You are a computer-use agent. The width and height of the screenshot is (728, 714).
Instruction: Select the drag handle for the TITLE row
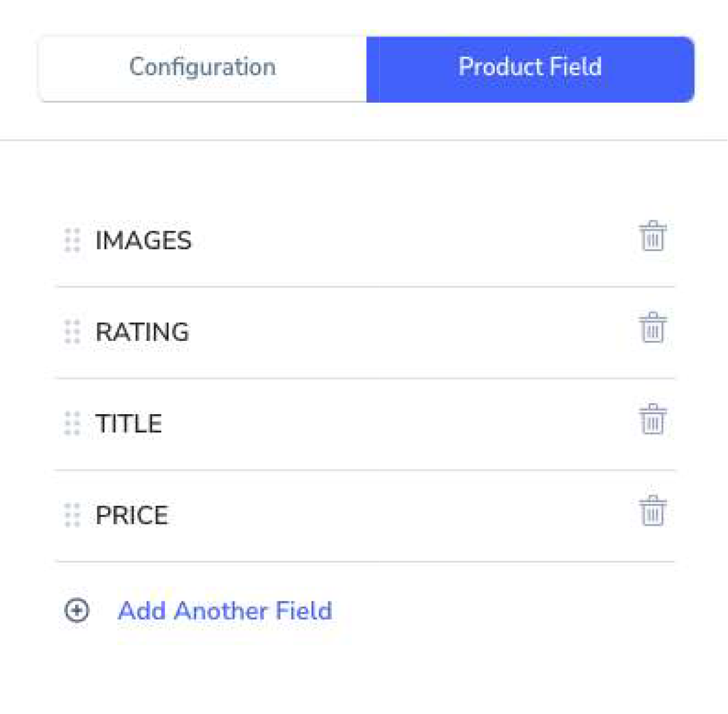(72, 423)
